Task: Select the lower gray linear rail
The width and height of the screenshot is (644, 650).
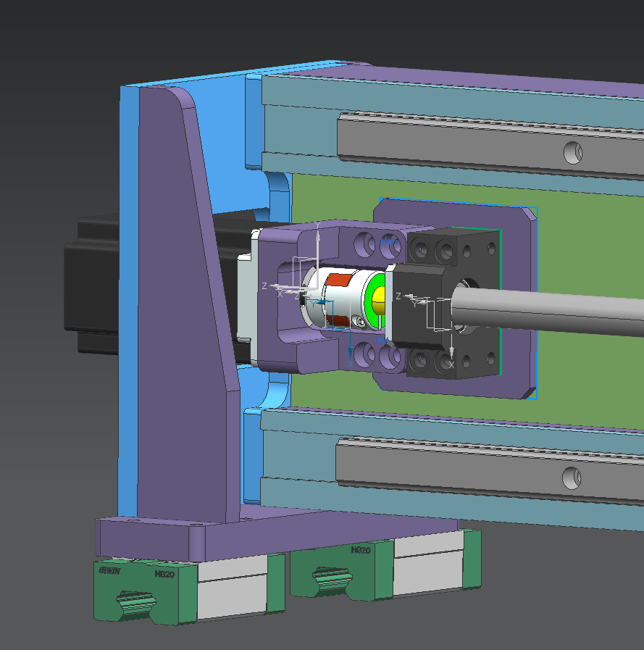Action: coord(489,470)
